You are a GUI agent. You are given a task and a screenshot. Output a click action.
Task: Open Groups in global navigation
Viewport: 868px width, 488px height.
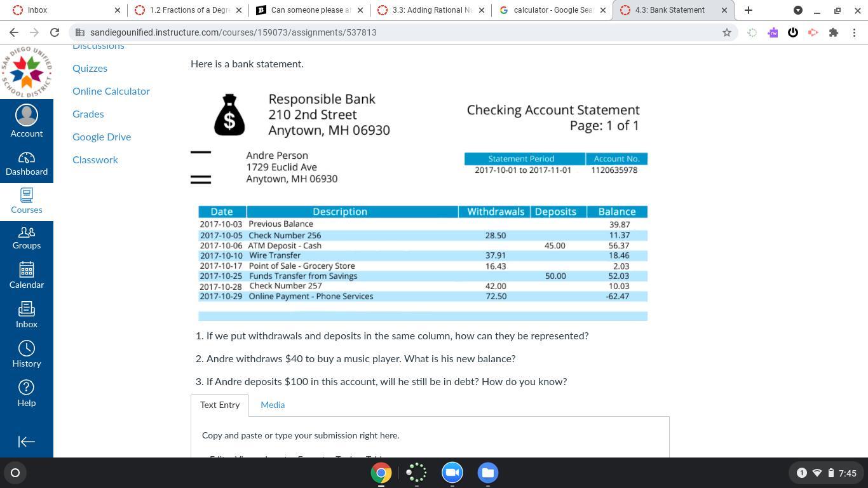(26, 238)
